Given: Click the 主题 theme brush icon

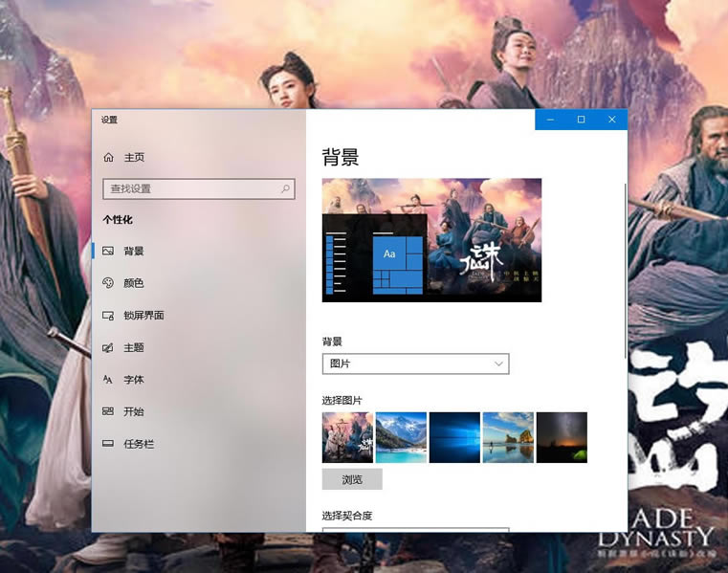Looking at the screenshot, I should click(x=108, y=348).
